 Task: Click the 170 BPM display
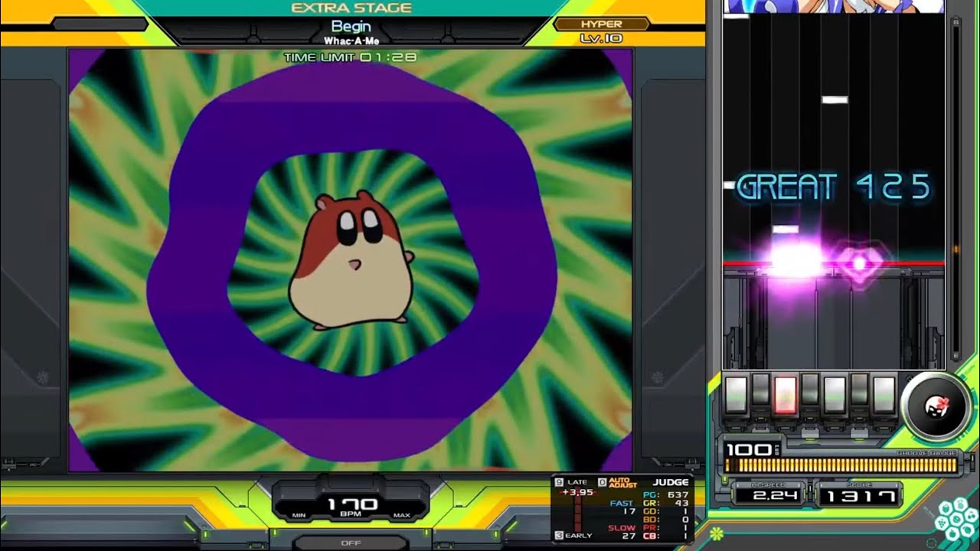[352, 504]
